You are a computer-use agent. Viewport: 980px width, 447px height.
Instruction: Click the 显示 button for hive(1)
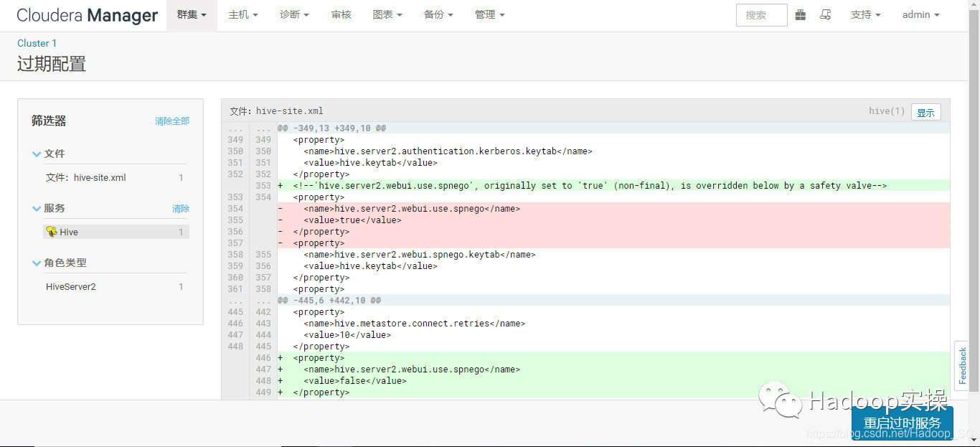[925, 112]
